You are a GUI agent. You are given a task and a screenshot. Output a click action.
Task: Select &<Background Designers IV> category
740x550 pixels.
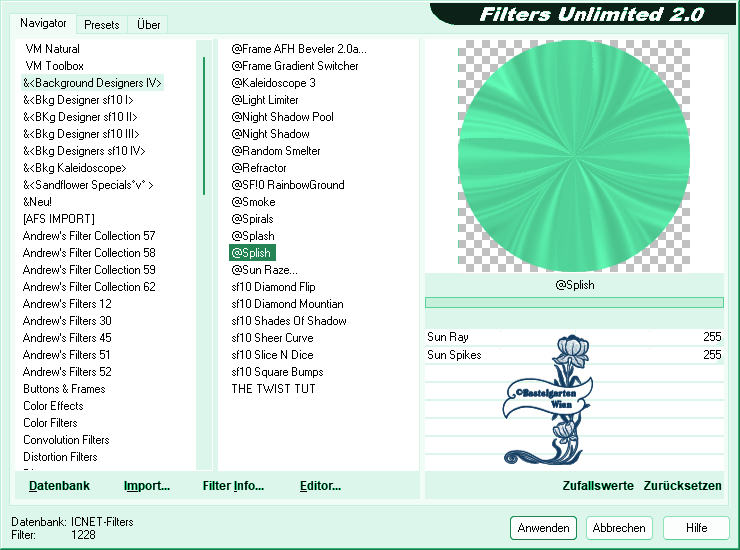(92, 83)
